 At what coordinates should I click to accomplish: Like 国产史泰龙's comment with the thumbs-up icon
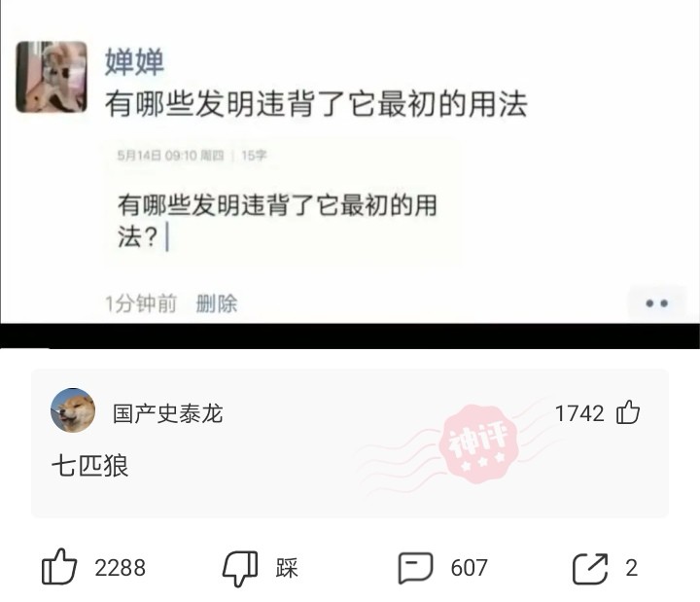pos(628,411)
